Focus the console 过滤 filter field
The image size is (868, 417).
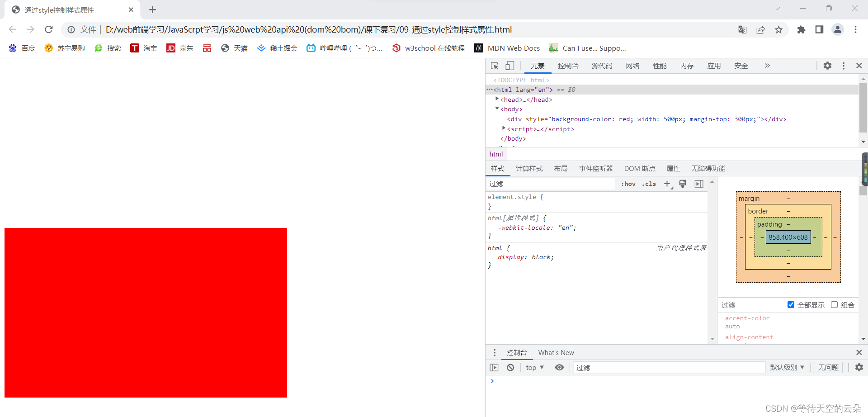point(670,368)
